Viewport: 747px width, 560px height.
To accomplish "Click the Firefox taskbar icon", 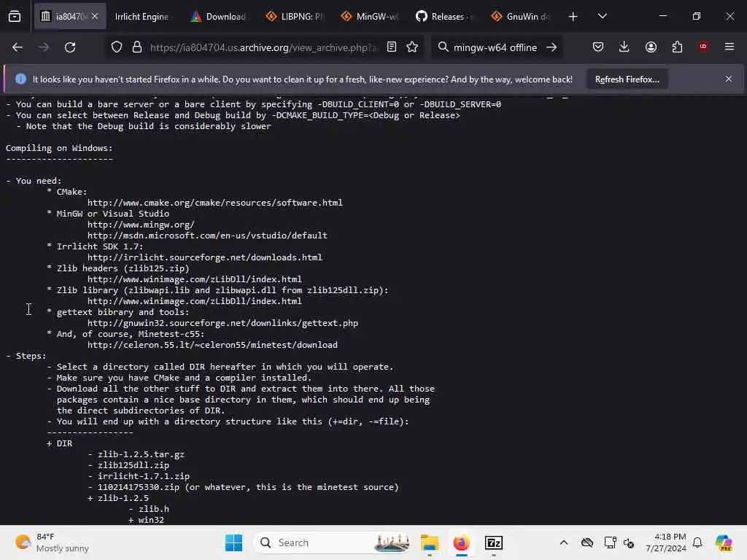I will 461,542.
